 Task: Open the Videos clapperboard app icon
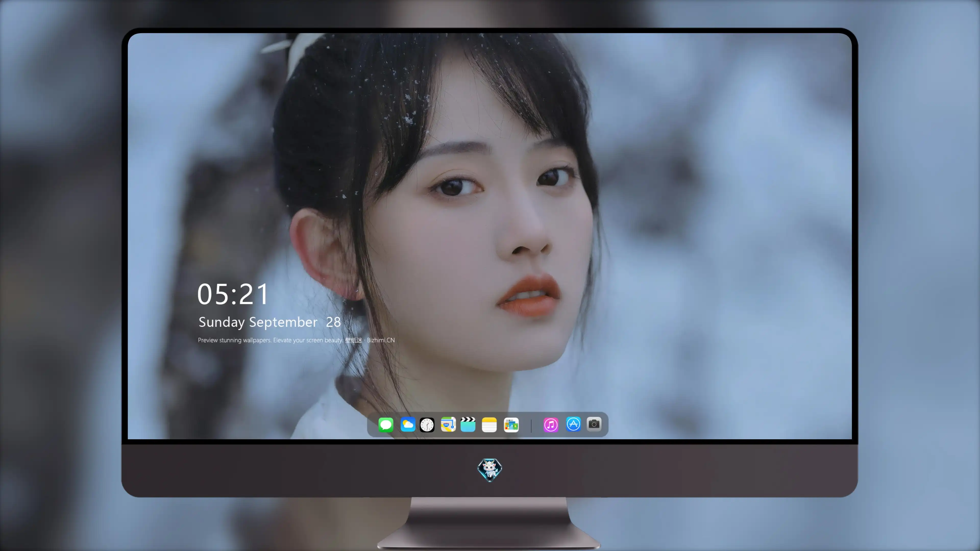[468, 424]
